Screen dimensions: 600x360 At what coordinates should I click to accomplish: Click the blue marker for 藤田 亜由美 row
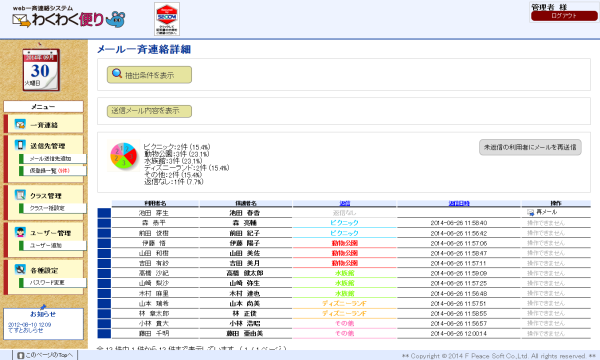coord(104,333)
